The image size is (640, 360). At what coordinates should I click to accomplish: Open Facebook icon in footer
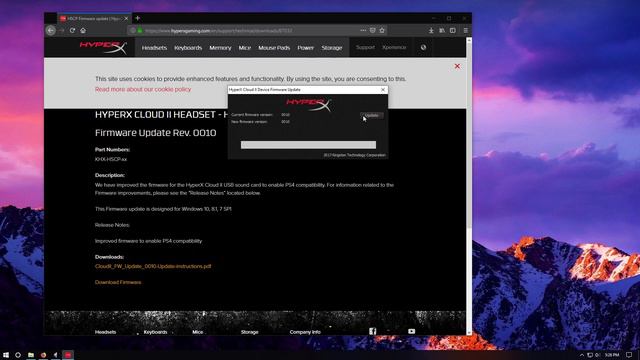click(x=373, y=331)
